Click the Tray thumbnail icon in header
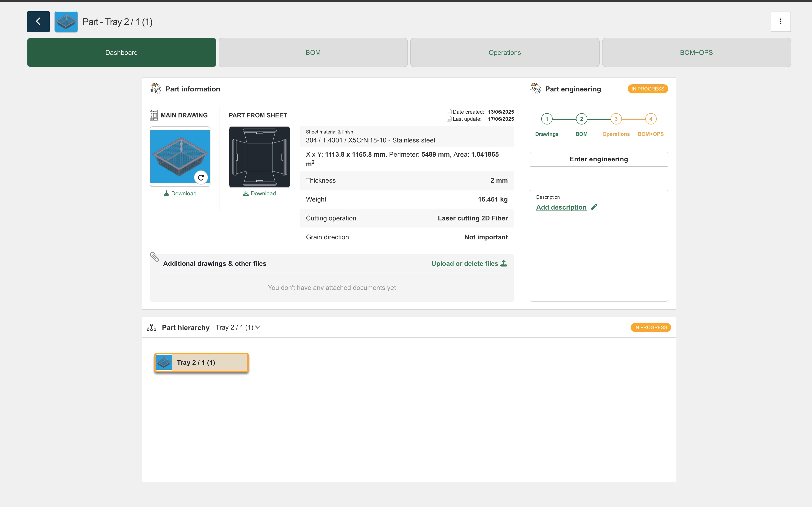This screenshot has height=507, width=812. click(66, 22)
